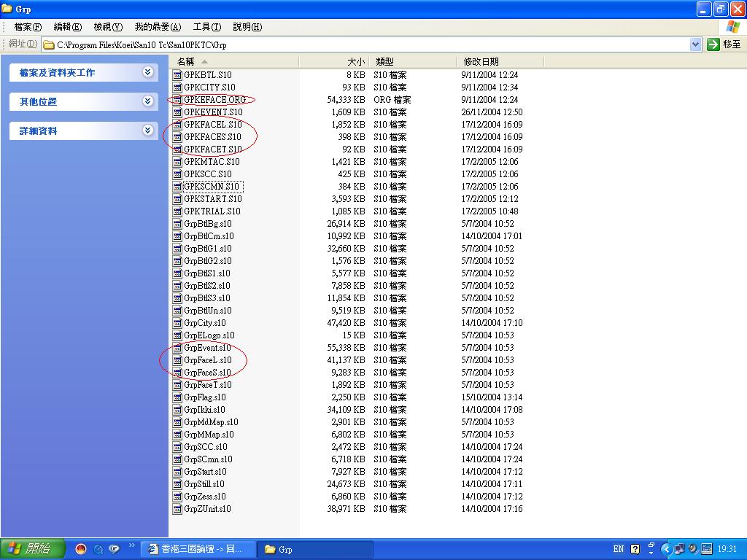Click the GrpCity.s10 file icon

[177, 323]
